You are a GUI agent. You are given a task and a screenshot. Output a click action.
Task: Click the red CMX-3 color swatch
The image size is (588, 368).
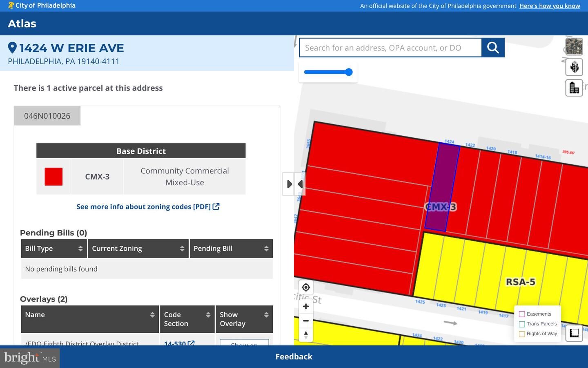53,177
